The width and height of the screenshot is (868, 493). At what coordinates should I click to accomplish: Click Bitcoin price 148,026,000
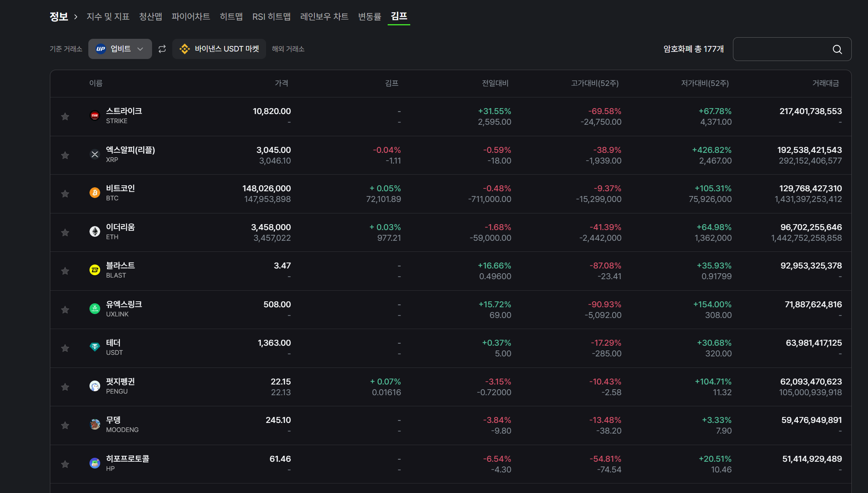click(266, 188)
